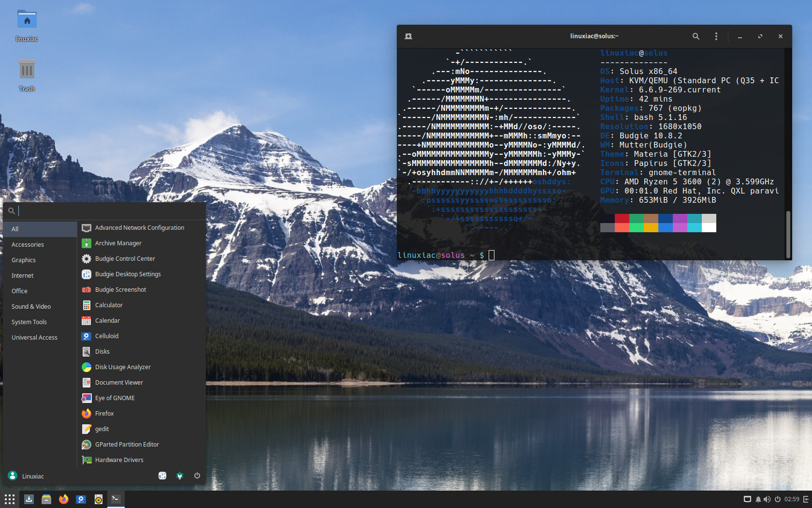Launch GParted Partition Editor

coord(142,444)
